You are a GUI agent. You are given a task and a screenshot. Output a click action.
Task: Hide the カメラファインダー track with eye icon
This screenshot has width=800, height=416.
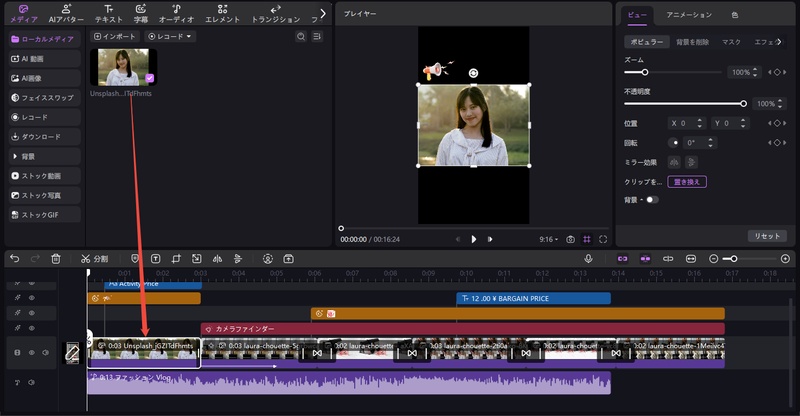point(32,328)
